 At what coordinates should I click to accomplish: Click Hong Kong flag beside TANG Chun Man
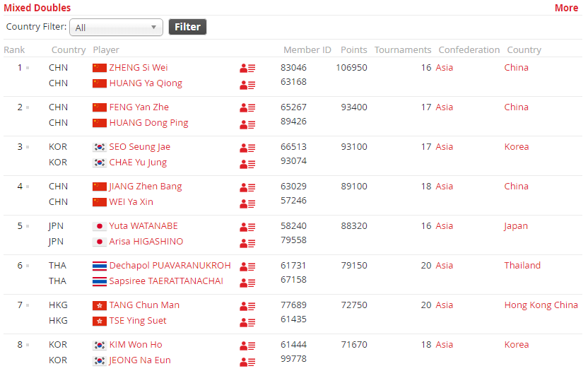(100, 305)
